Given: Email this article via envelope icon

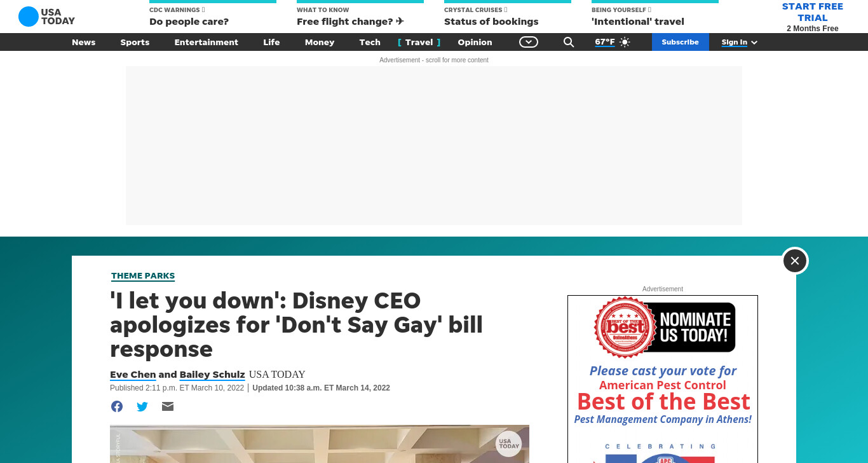Looking at the screenshot, I should (168, 406).
